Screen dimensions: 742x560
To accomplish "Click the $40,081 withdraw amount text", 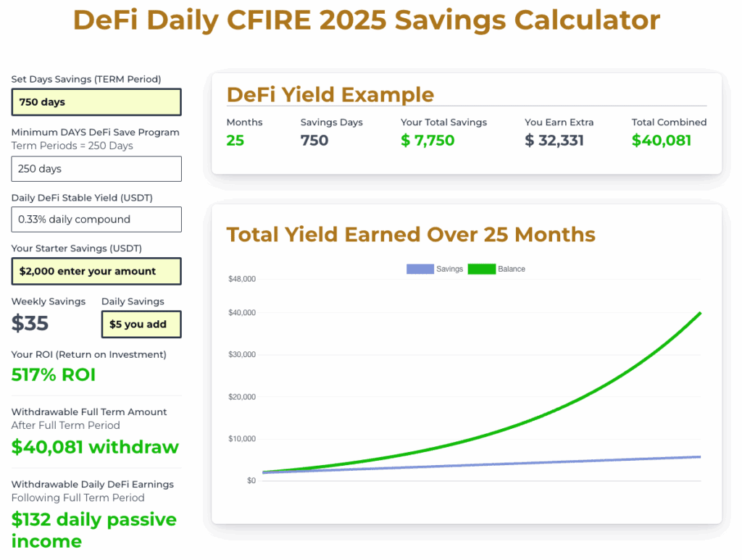I will point(95,447).
